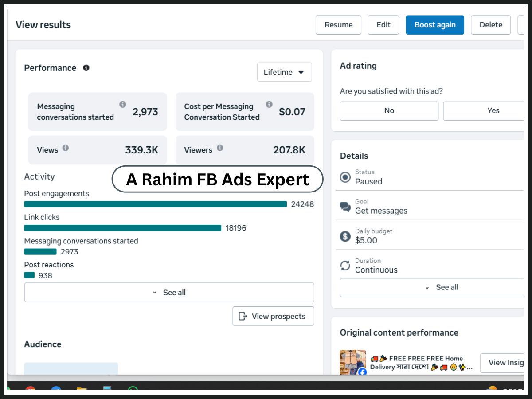The image size is (532, 399).
Task: Click the 2973 count beside activity bar
Action: (x=69, y=252)
